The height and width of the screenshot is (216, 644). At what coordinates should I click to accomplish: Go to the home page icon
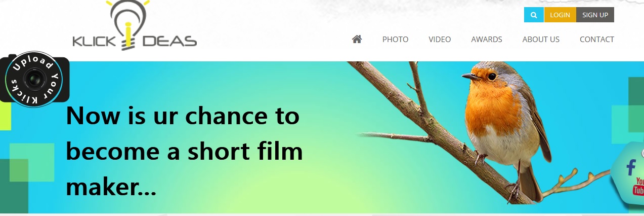coord(357,39)
